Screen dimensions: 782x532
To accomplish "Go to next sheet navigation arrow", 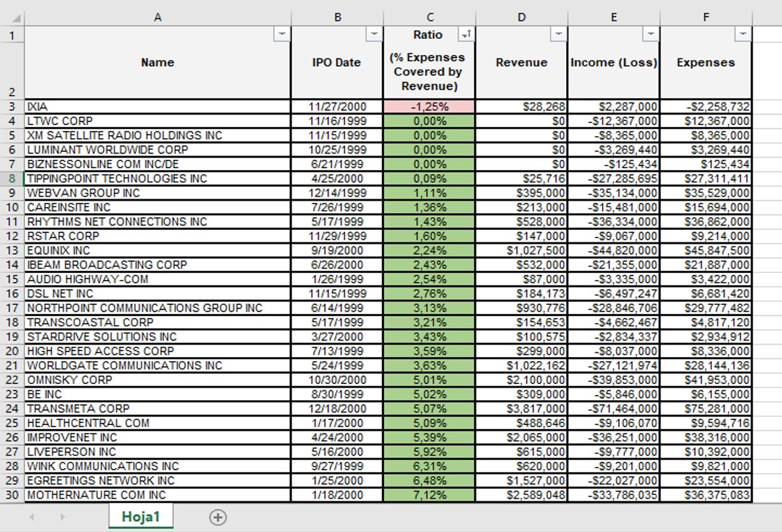I will pos(63,517).
